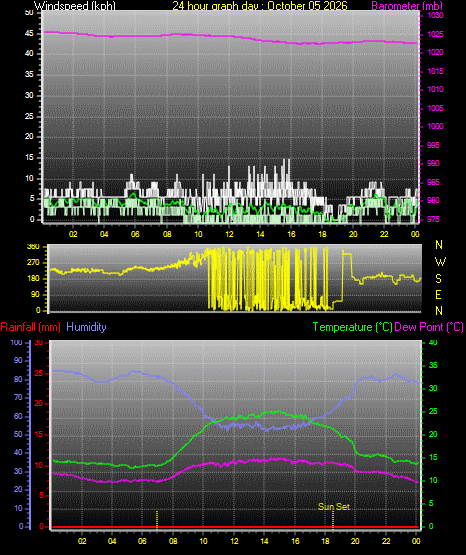Screen dimensions: 466x555
Task: Select the 995 barometer scale value
Action: (433, 145)
